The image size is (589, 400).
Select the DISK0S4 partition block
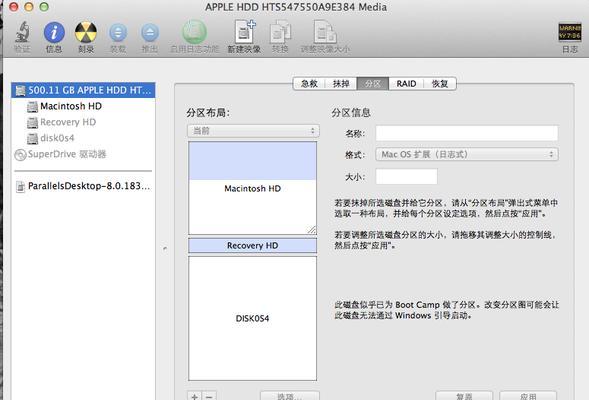pyautogui.click(x=252, y=318)
